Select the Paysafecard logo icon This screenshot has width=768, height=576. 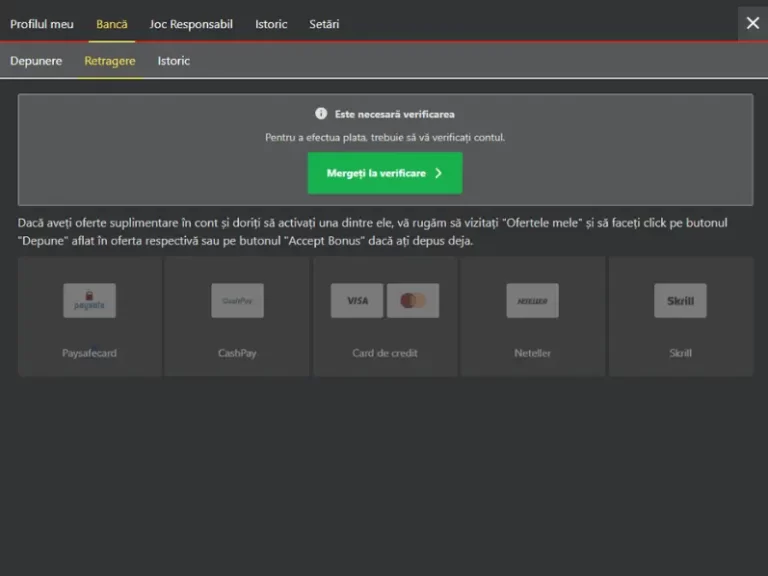click(90, 300)
